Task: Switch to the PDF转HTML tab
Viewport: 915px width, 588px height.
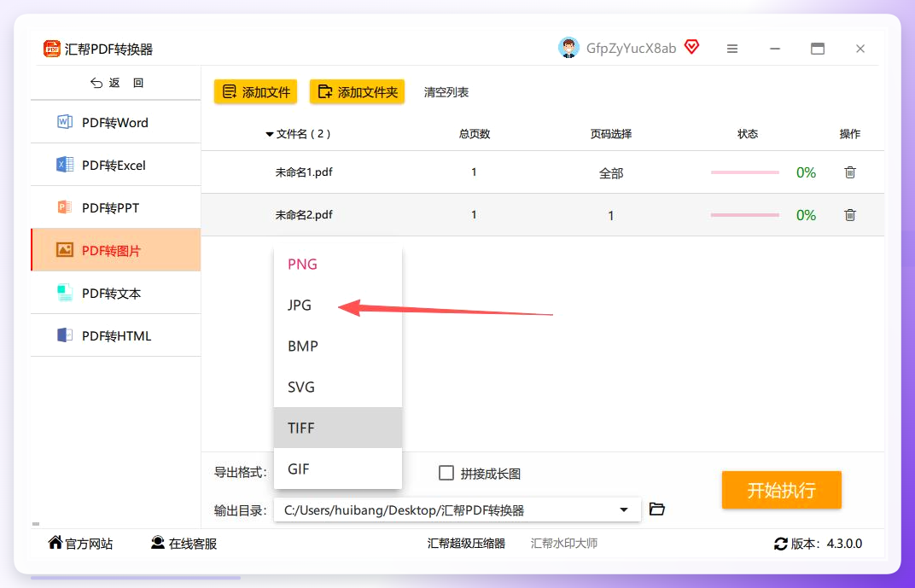Action: 115,335
